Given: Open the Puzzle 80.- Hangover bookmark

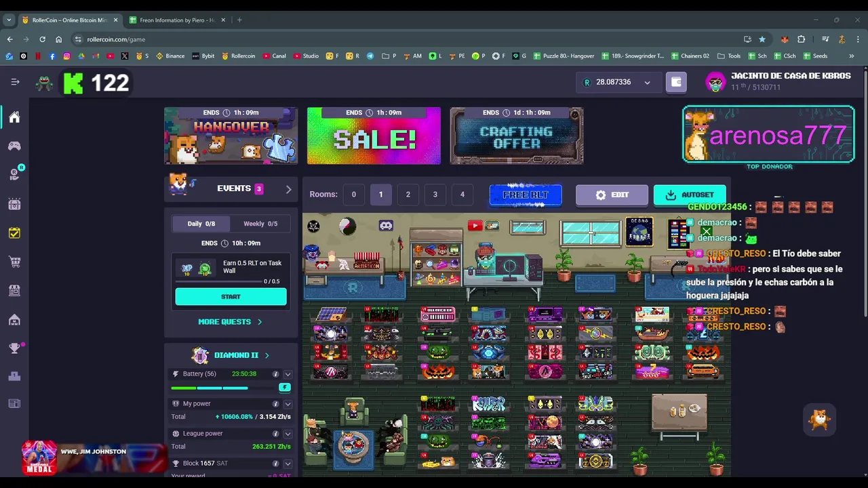Looking at the screenshot, I should [x=564, y=56].
